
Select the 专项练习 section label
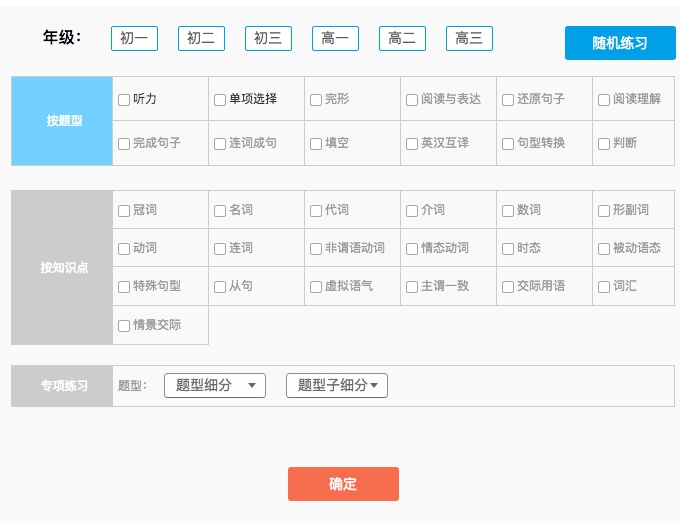[x=62, y=386]
